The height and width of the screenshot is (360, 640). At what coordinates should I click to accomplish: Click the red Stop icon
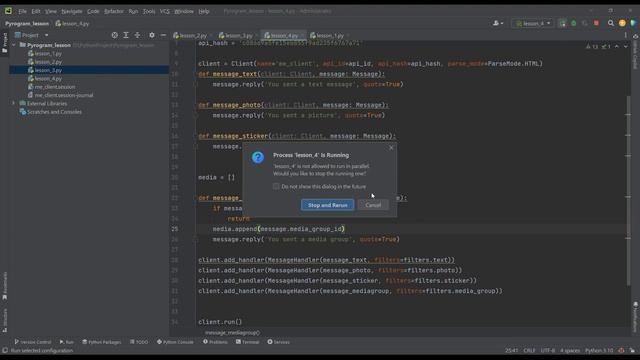[596, 24]
